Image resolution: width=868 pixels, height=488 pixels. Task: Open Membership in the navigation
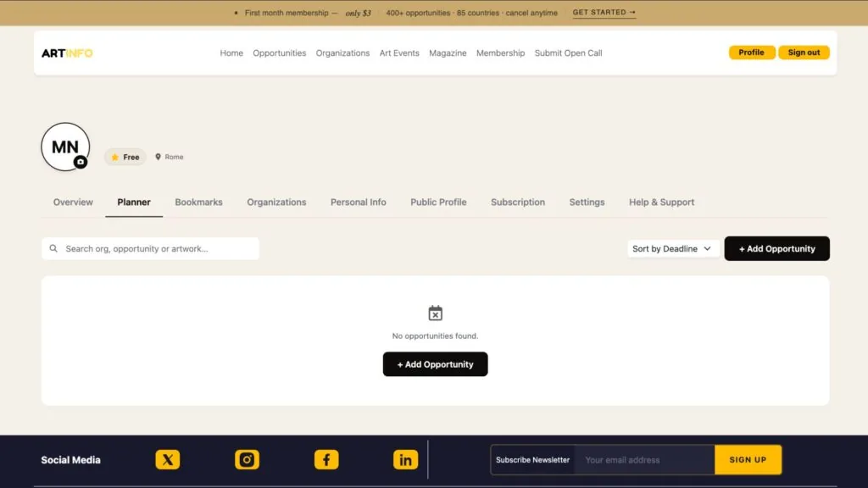(500, 53)
